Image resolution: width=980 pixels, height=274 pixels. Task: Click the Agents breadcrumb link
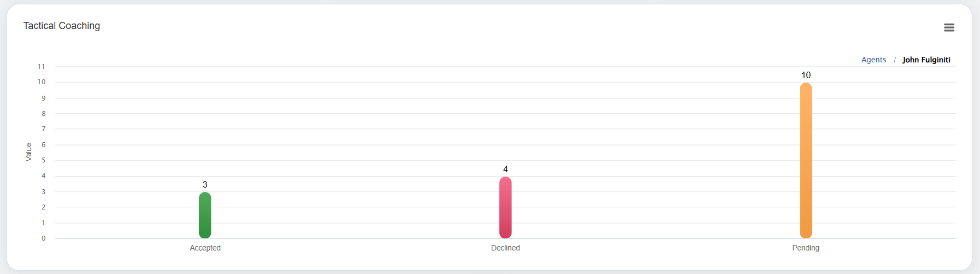tap(873, 60)
